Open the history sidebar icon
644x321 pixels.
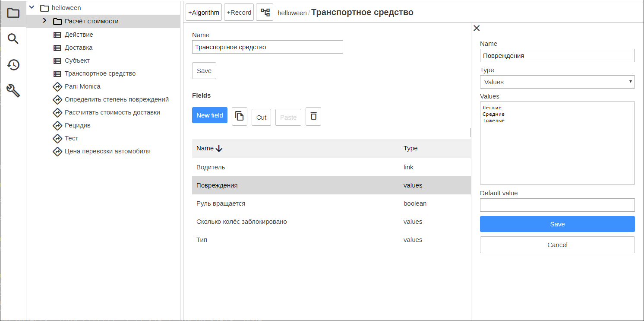(13, 65)
